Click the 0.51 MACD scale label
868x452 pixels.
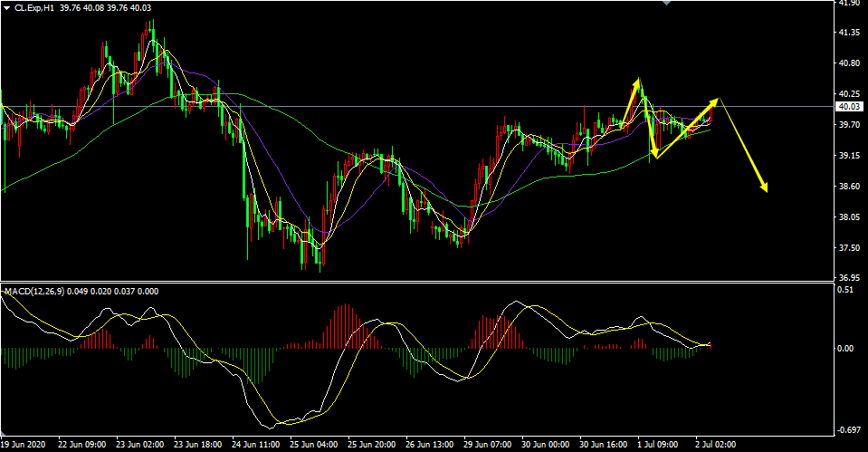845,289
